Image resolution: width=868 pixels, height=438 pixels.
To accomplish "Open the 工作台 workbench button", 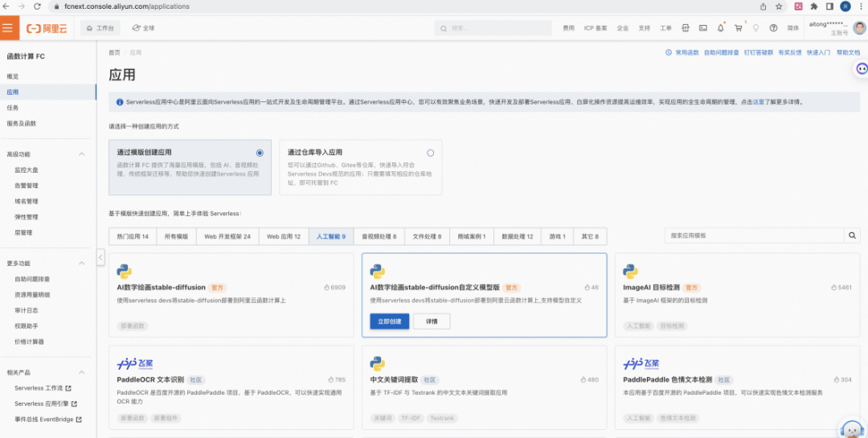I will [x=100, y=28].
